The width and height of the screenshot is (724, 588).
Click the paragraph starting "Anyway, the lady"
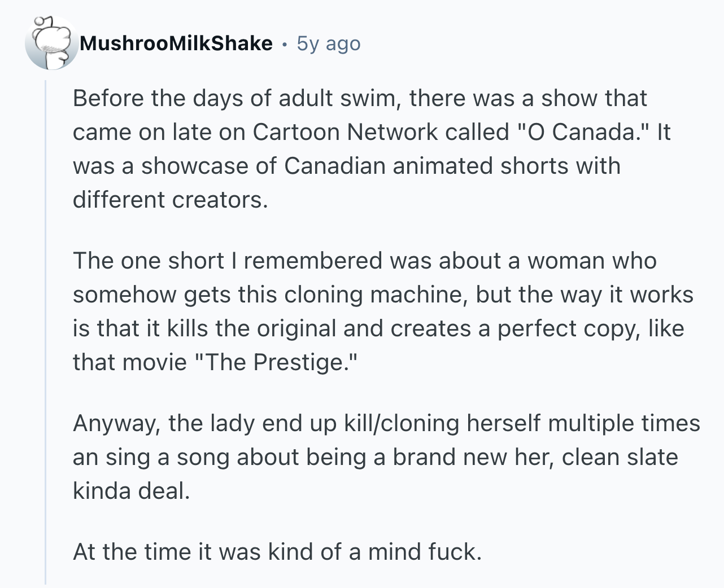click(x=386, y=457)
